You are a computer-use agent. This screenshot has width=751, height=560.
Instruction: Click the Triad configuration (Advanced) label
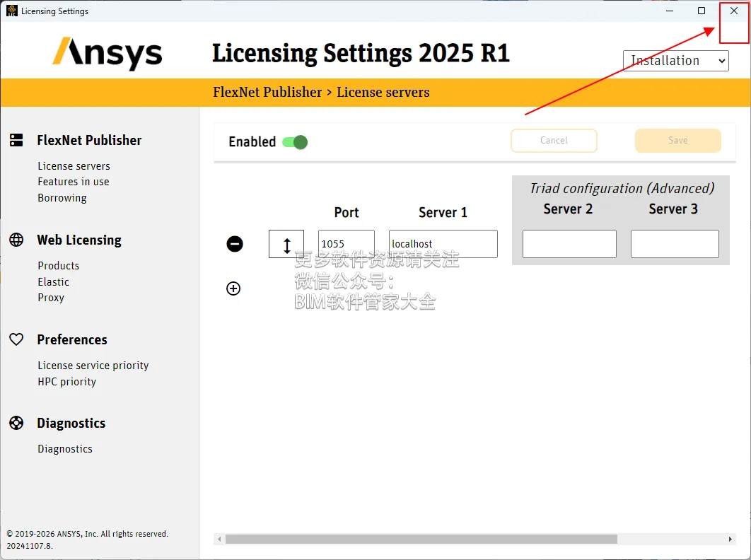pyautogui.click(x=622, y=188)
